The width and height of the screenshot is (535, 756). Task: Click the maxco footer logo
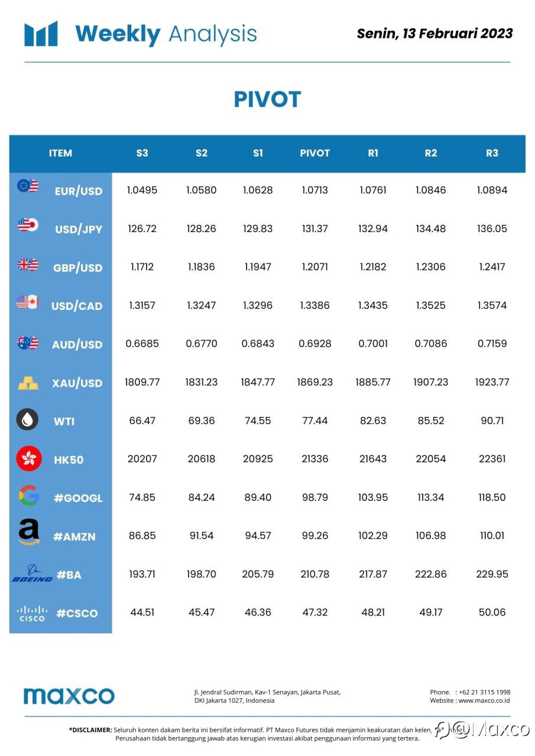coord(69,696)
